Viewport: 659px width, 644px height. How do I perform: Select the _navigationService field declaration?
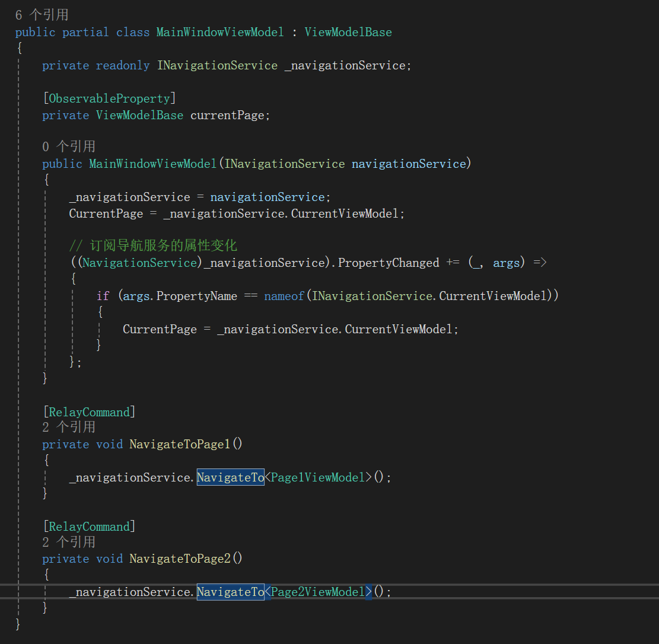pyautogui.click(x=346, y=65)
